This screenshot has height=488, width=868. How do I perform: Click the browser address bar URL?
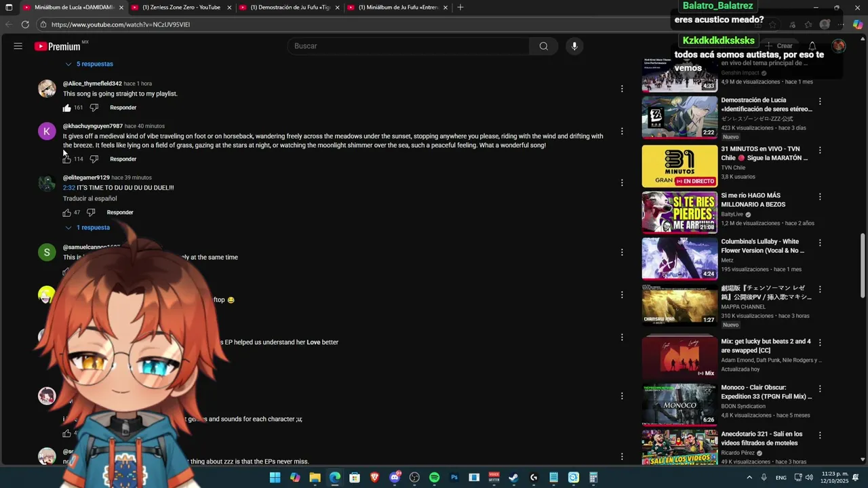click(121, 24)
